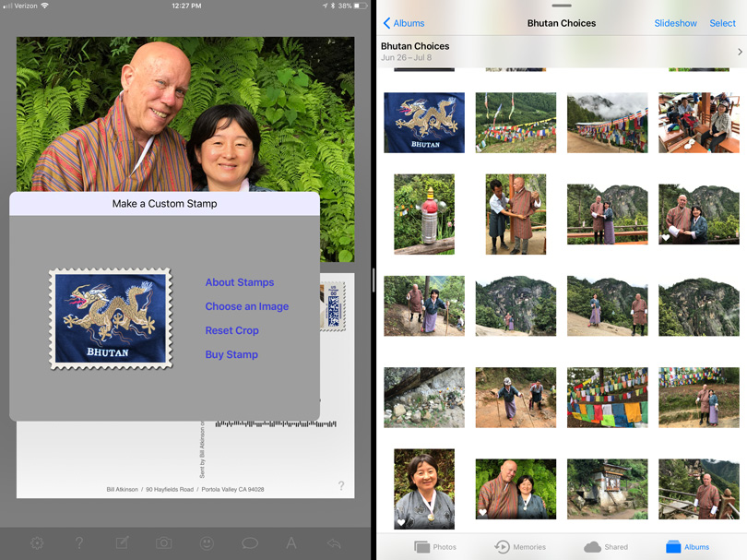Tap the 12:27 PM clock in status bar
747x560 pixels.
(x=186, y=6)
